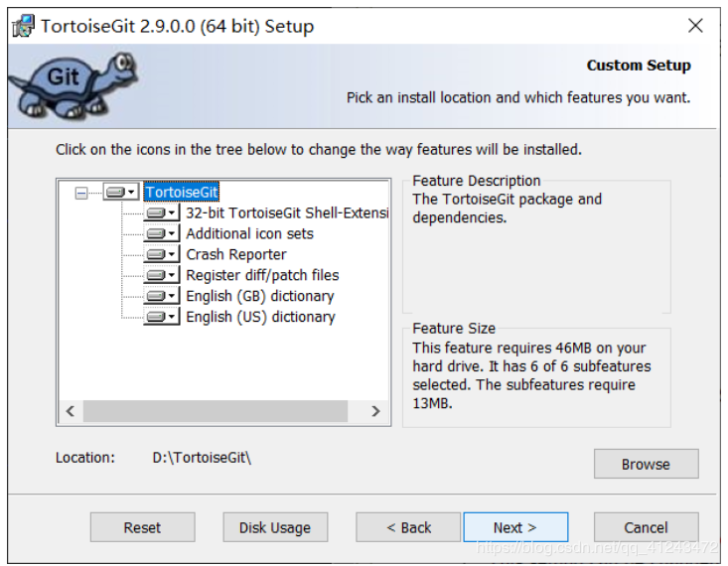728x566 pixels.
Task: Open install options for 32-bit TortoiseGit Shell-Extension
Action: point(161,212)
